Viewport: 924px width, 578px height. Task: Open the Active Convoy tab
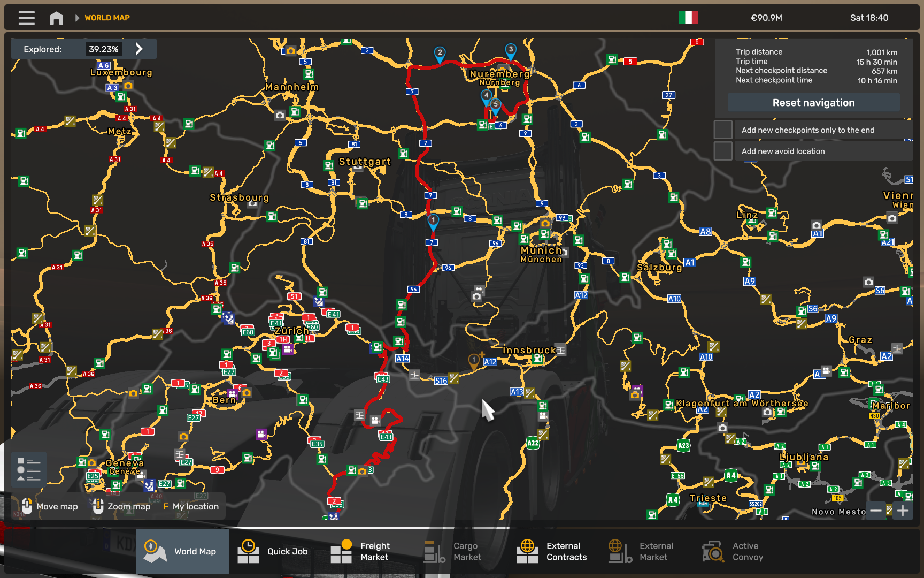pos(740,551)
